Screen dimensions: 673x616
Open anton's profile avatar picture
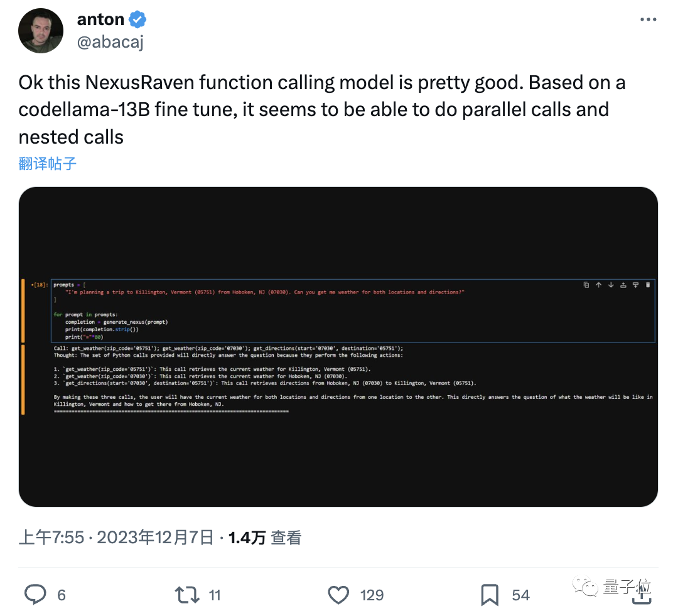[41, 31]
